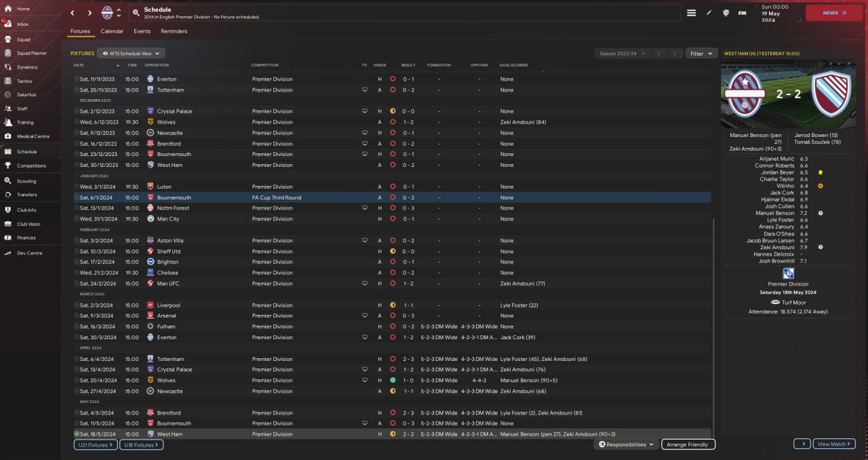The width and height of the screenshot is (868, 460).
Task: Open the Dynamics sidebar icon
Action: (7, 67)
